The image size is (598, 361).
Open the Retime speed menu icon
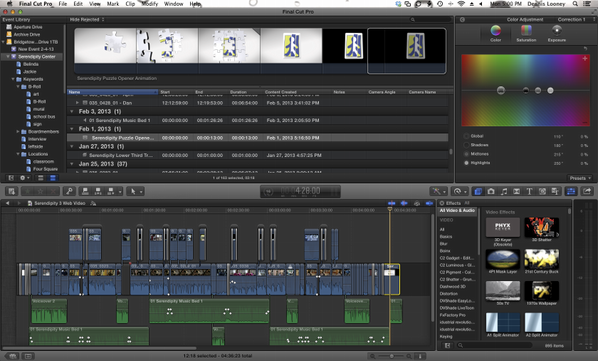(460, 191)
